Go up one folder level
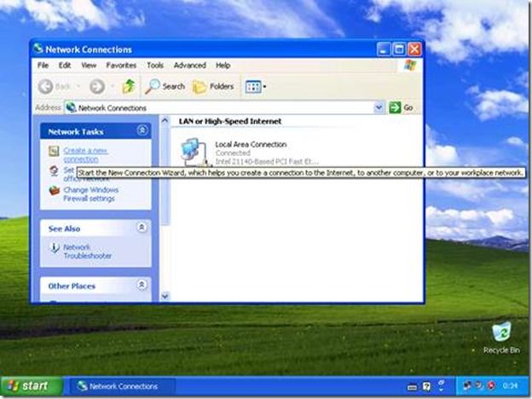Viewport: 532px width, 399px height. pyautogui.click(x=129, y=86)
